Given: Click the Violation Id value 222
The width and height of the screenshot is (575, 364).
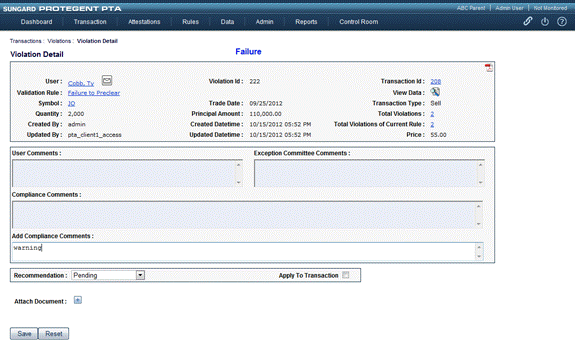Looking at the screenshot, I should click(x=255, y=81).
